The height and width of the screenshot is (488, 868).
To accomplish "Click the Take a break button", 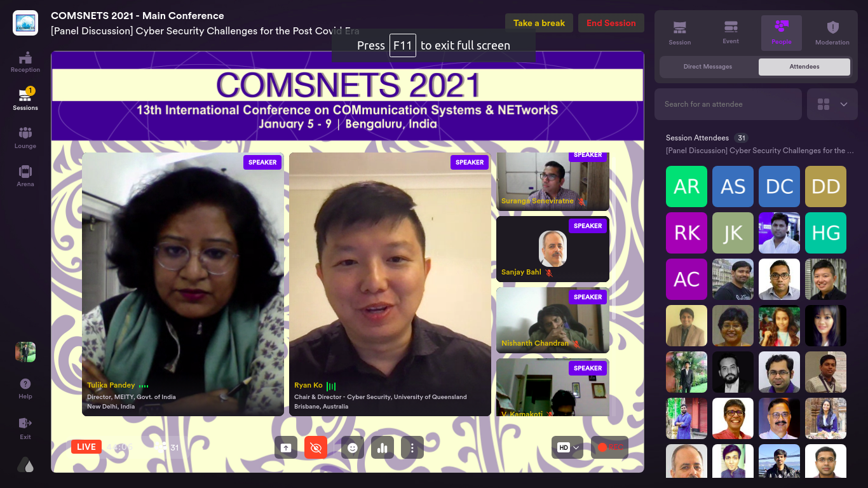I will click(539, 24).
